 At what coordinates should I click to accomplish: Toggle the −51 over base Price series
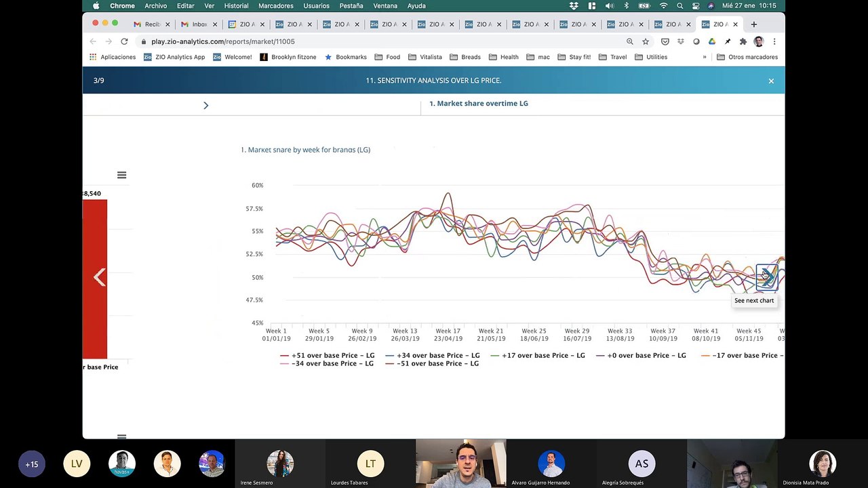432,363
